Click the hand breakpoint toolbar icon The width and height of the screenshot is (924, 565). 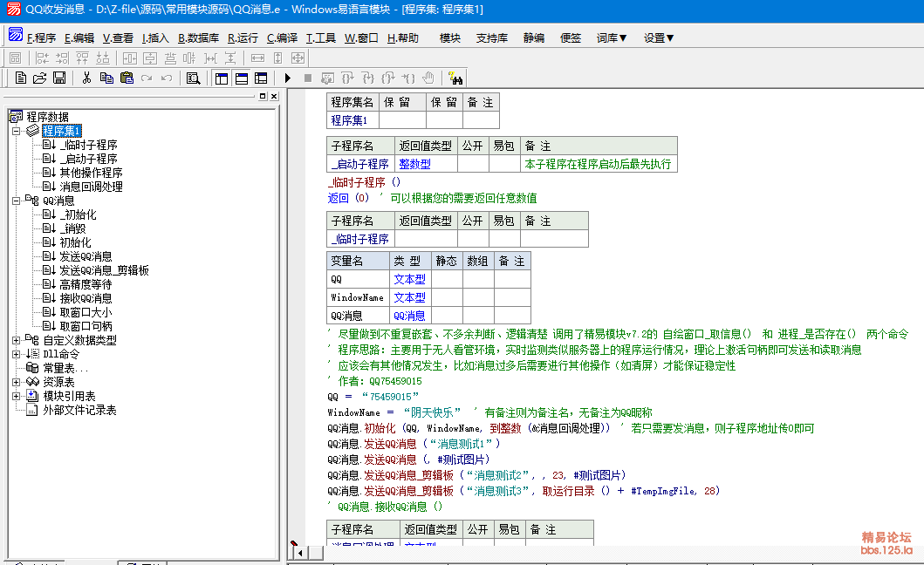tap(428, 78)
